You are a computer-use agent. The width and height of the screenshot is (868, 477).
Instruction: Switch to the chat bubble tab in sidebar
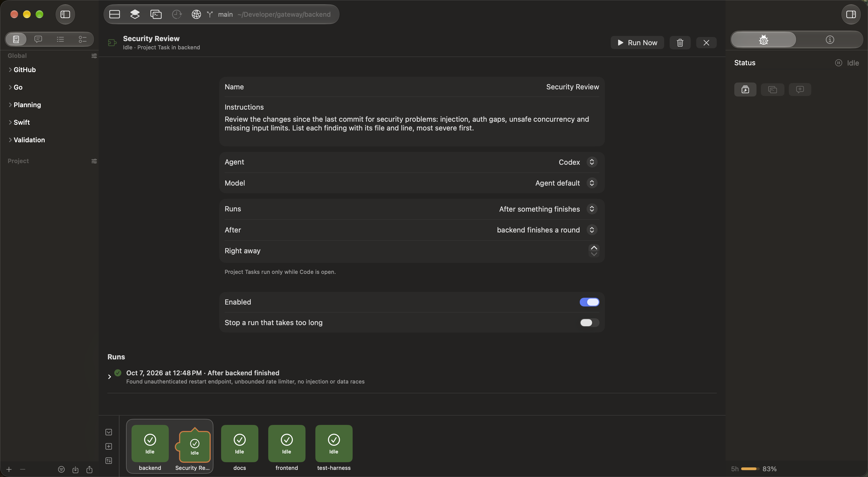[38, 39]
